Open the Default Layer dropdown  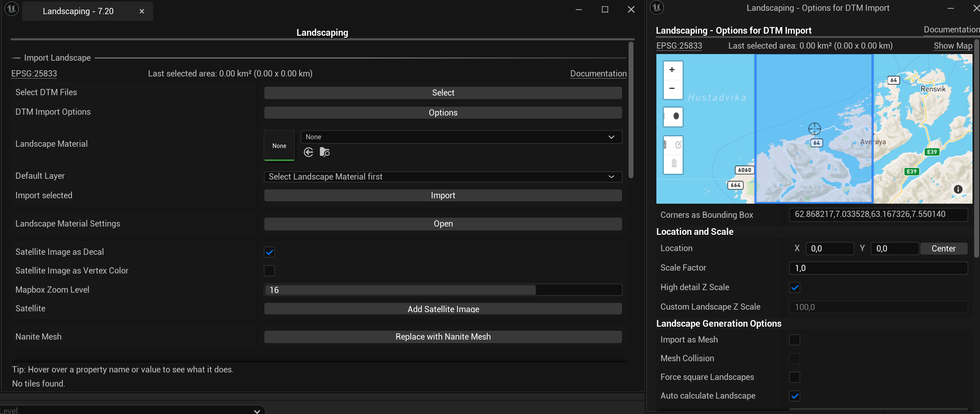[443, 177]
